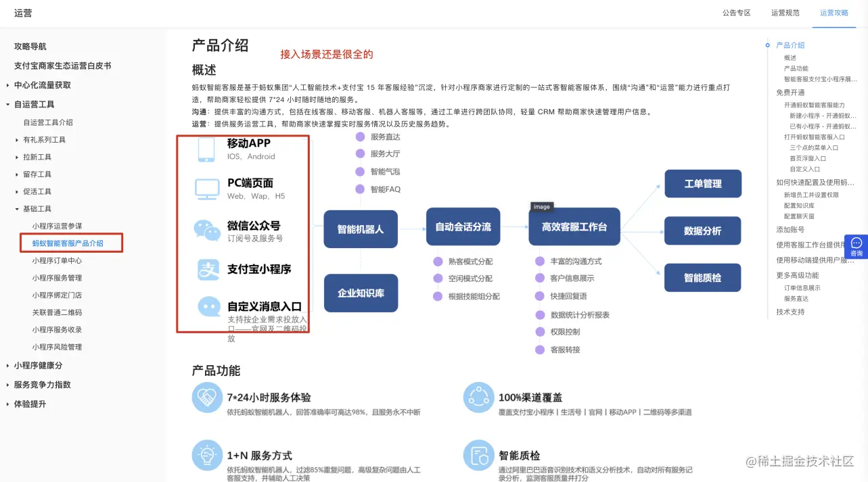Expand the 服务竞争力指数 section arrow
This screenshot has height=482, width=868.
[7, 385]
